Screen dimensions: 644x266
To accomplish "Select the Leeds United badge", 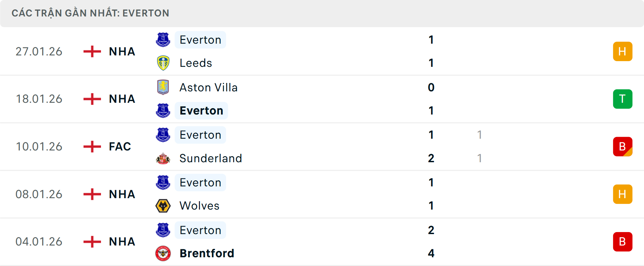I will click(x=163, y=63).
